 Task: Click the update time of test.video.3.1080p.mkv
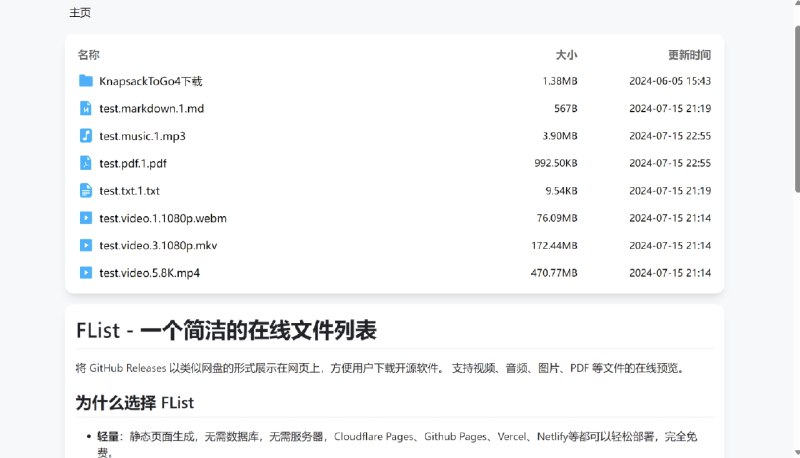(x=670, y=246)
